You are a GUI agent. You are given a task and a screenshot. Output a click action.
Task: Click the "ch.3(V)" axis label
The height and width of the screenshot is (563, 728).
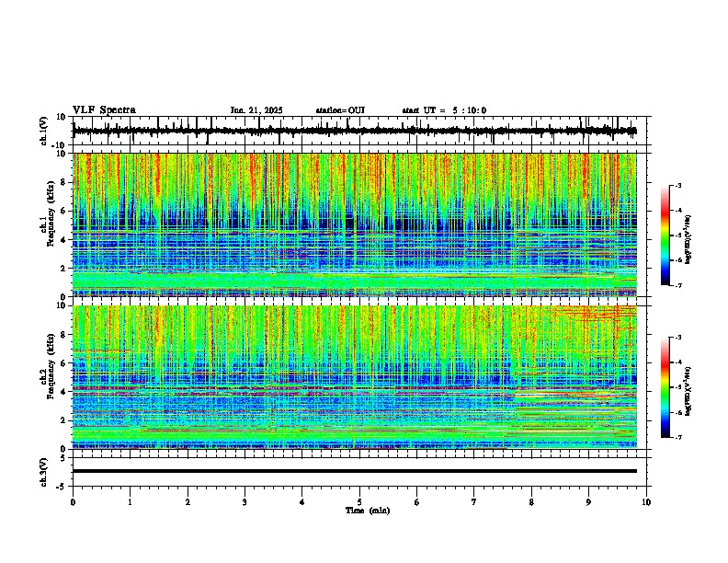coord(43,472)
